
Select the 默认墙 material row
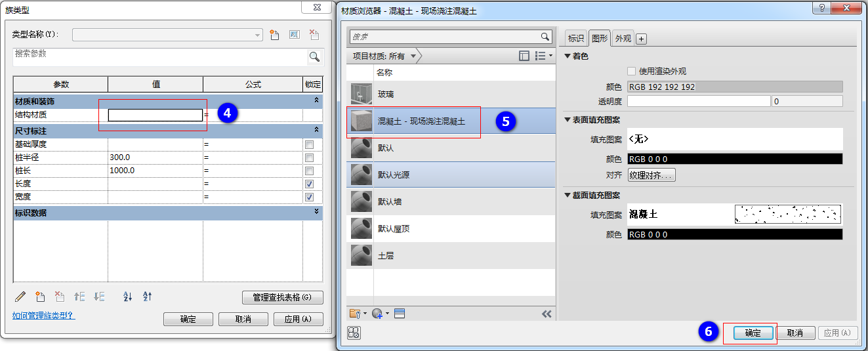[x=451, y=202]
